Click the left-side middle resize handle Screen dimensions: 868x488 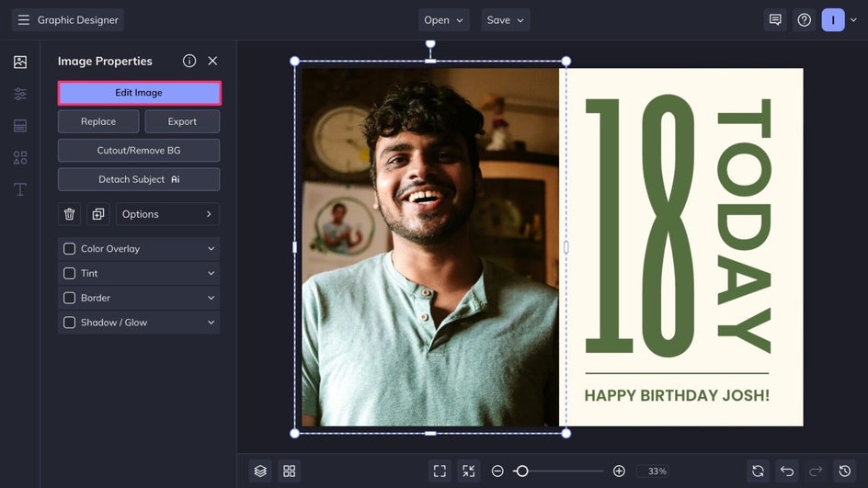point(294,247)
